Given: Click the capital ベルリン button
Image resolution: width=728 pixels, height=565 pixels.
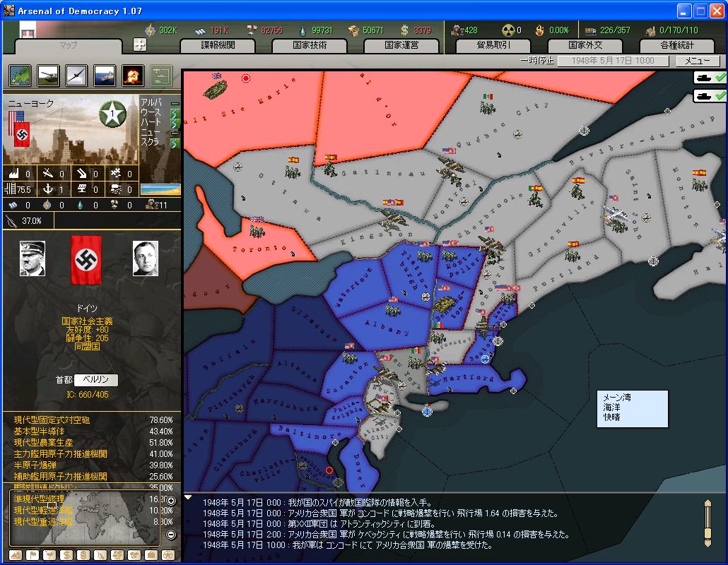Looking at the screenshot, I should point(95,380).
